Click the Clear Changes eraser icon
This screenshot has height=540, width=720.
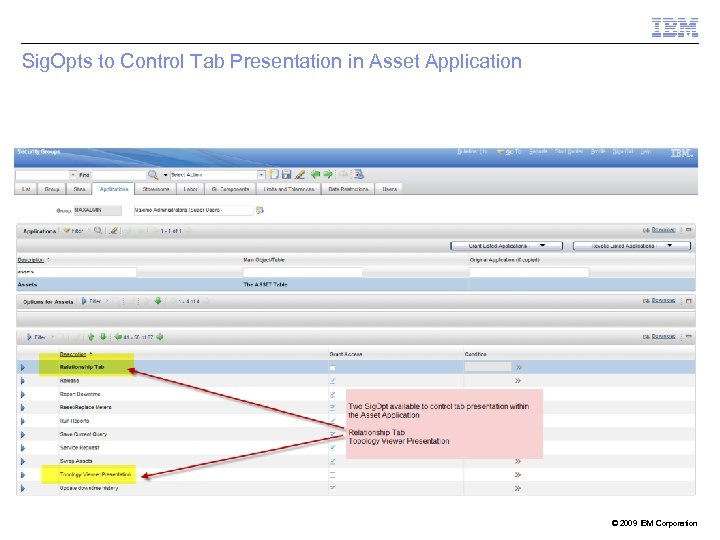(x=300, y=174)
